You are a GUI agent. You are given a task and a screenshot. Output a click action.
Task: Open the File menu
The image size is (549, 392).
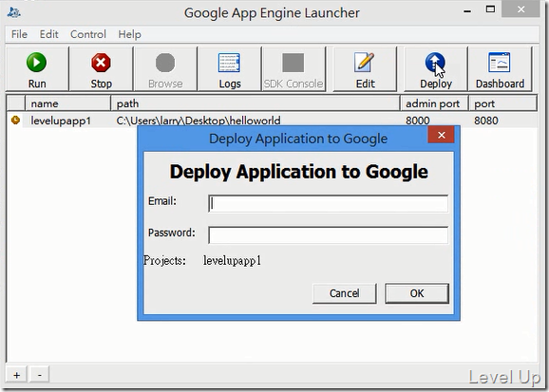point(19,34)
